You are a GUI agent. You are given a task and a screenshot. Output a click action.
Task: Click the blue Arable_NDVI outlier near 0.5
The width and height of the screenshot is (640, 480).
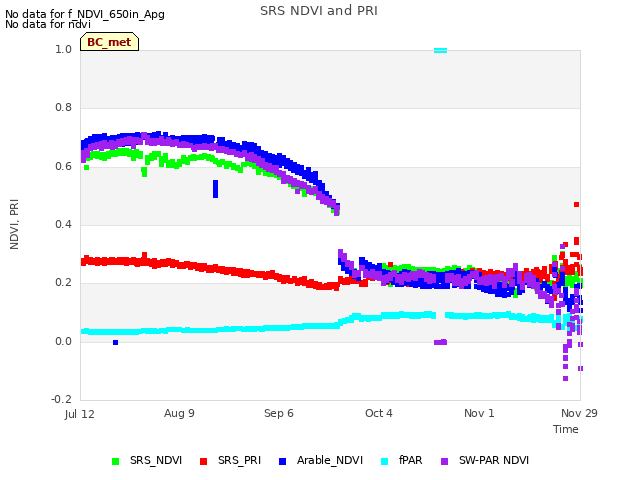pyautogui.click(x=216, y=189)
